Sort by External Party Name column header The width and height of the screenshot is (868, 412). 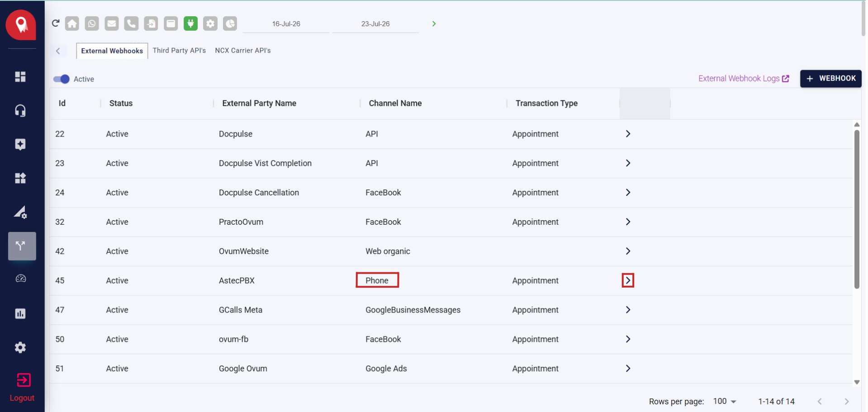[259, 103]
